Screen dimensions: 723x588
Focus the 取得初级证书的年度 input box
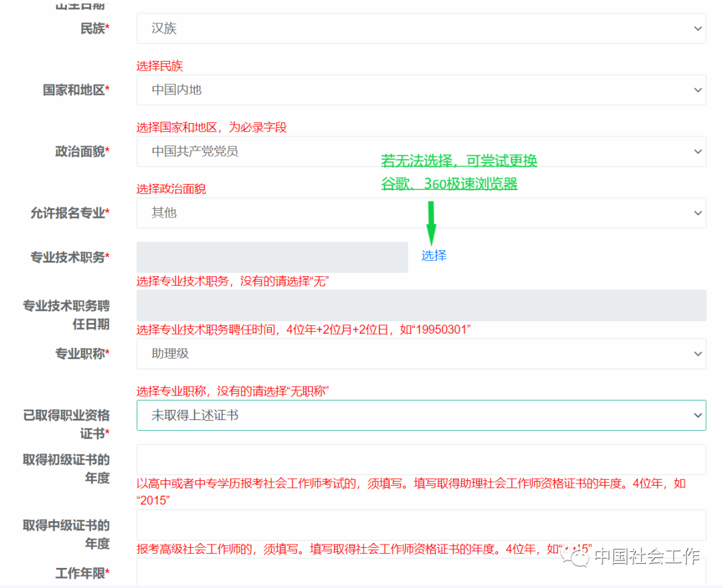[420, 460]
